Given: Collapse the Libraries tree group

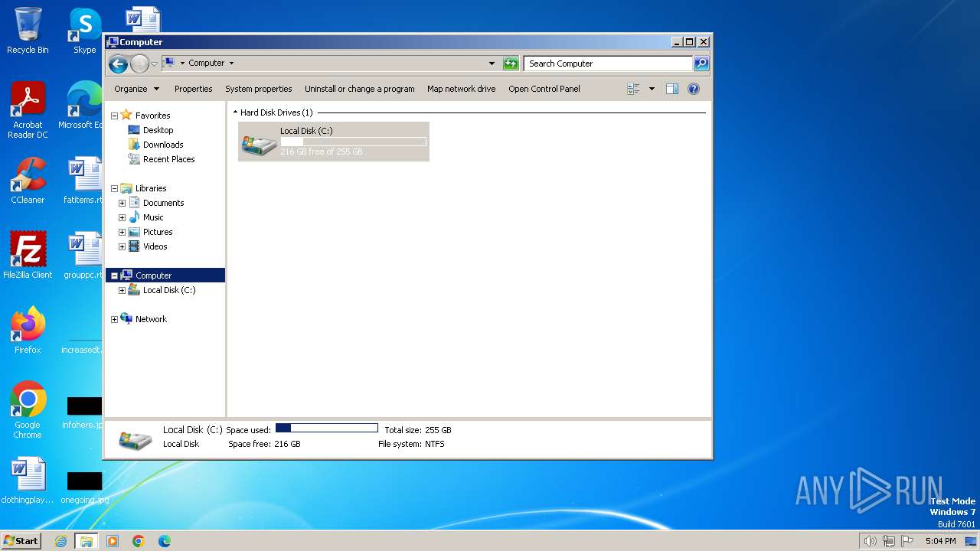Looking at the screenshot, I should pos(114,188).
